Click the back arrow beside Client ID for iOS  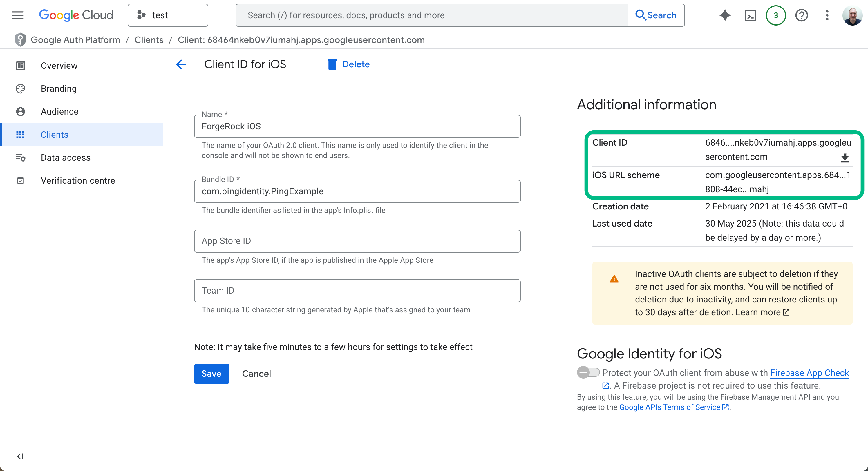click(x=181, y=64)
